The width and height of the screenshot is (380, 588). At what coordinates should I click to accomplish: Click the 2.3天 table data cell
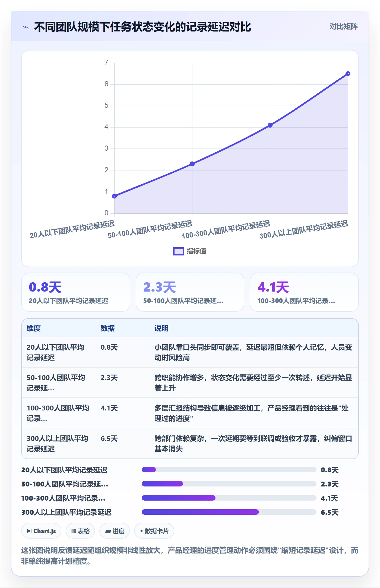point(109,378)
